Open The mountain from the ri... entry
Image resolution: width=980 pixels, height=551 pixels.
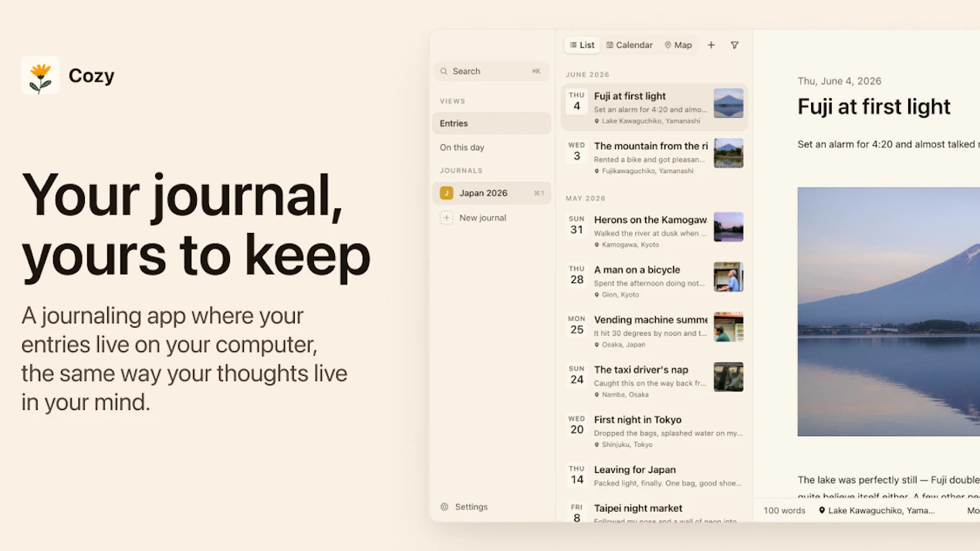pyautogui.click(x=654, y=157)
